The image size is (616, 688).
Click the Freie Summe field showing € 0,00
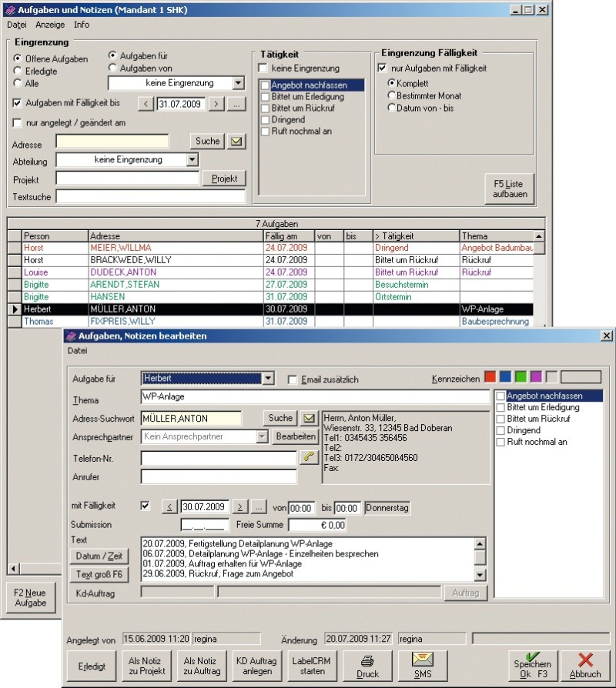pos(317,525)
